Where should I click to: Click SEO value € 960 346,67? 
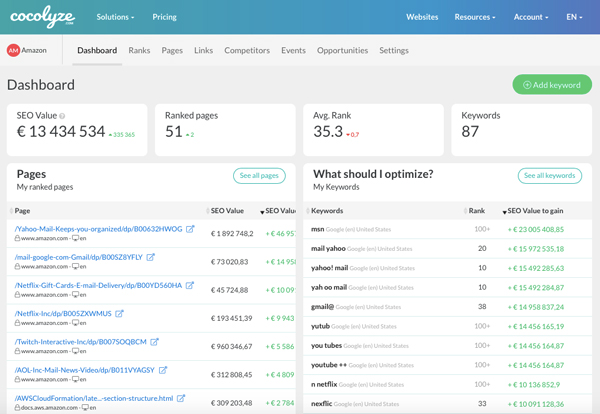click(x=231, y=347)
